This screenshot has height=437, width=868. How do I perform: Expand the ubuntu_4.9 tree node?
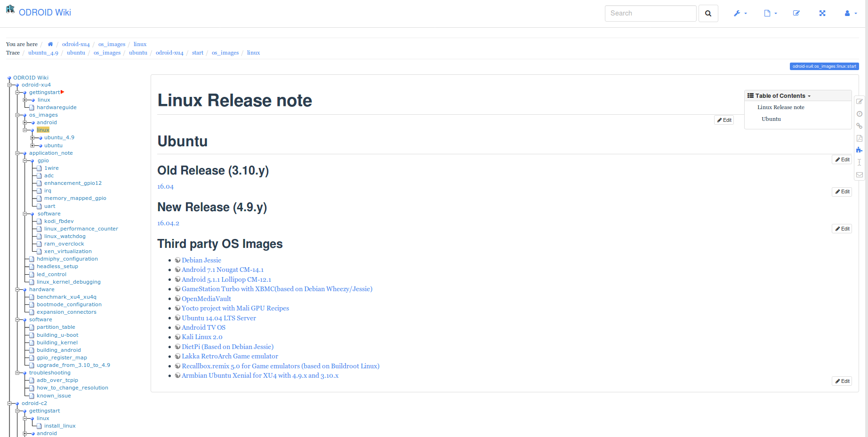point(32,138)
